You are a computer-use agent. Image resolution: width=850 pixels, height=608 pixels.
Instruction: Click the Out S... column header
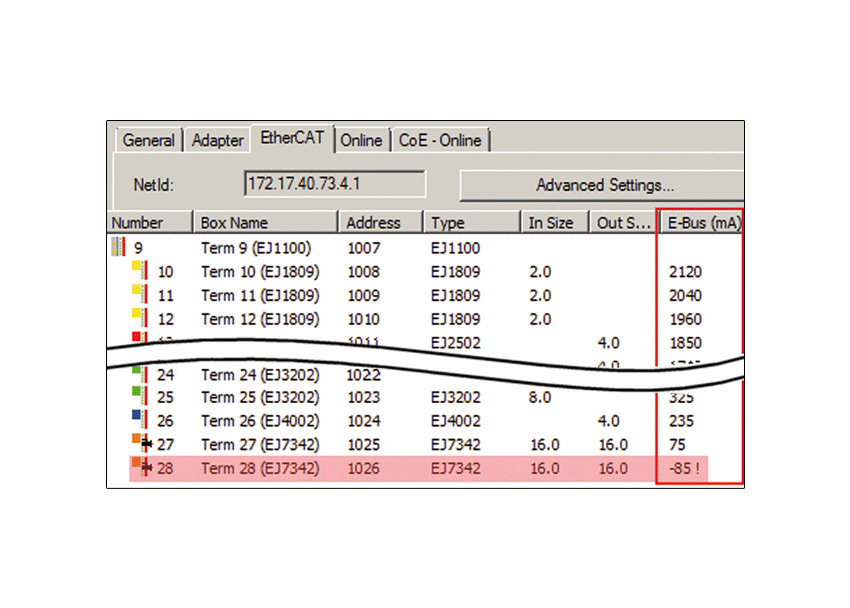pyautogui.click(x=623, y=223)
